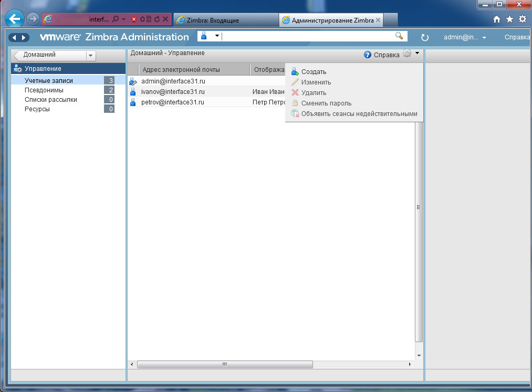Select the petrov@interface31.ru row

pos(206,102)
